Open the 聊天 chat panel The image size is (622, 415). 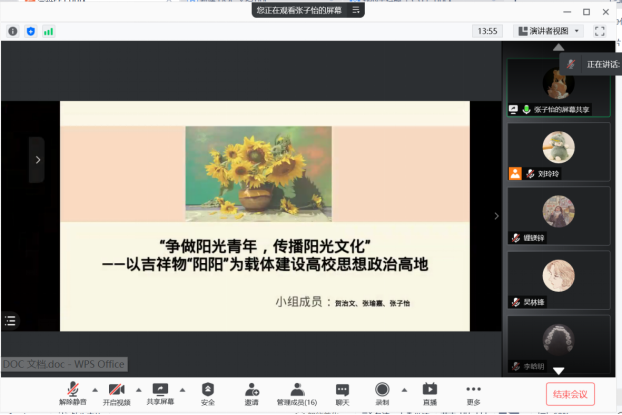click(x=342, y=389)
